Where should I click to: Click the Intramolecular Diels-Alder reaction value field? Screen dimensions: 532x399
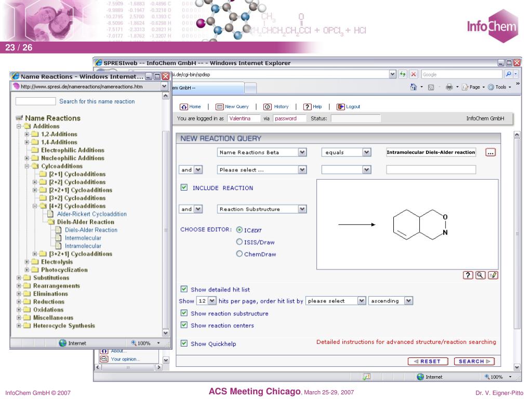tap(431, 152)
